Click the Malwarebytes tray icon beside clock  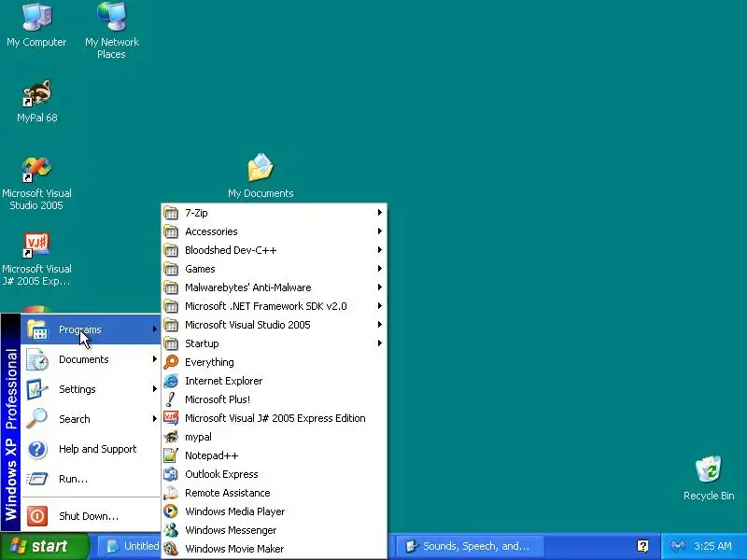[x=678, y=546]
